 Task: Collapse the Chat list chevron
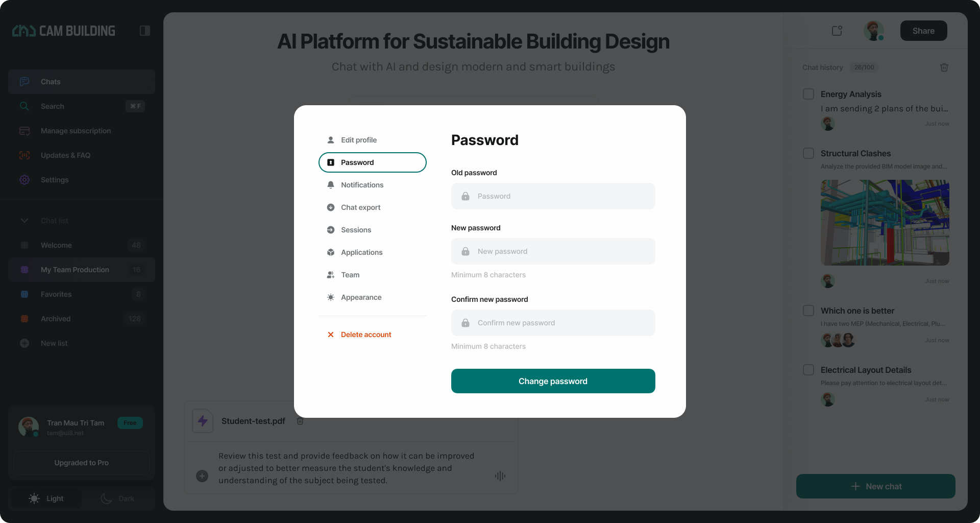tap(24, 221)
